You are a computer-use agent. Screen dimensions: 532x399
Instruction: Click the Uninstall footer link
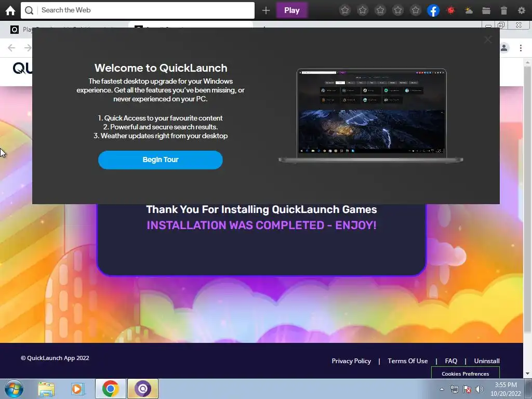487,361
